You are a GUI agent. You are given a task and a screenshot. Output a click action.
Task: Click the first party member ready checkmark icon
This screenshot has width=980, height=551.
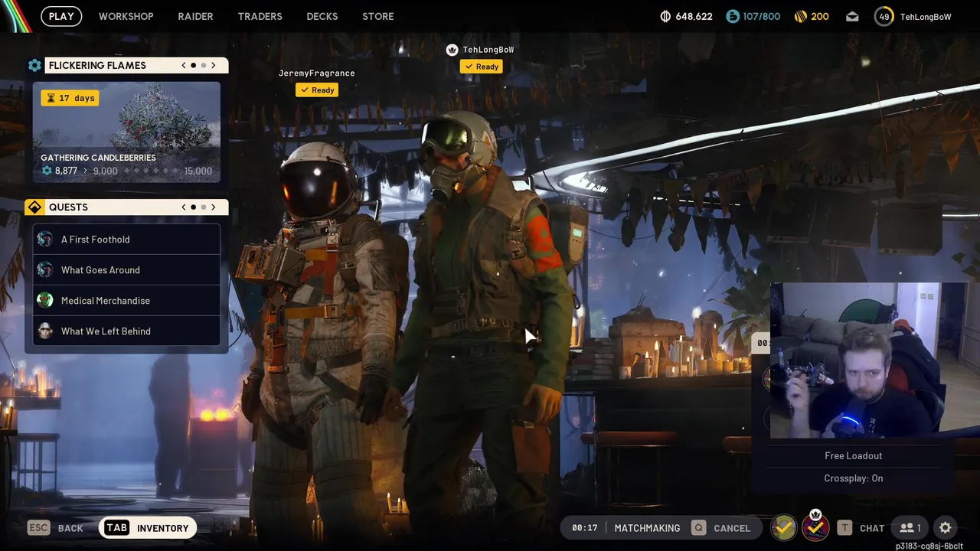pyautogui.click(x=783, y=527)
